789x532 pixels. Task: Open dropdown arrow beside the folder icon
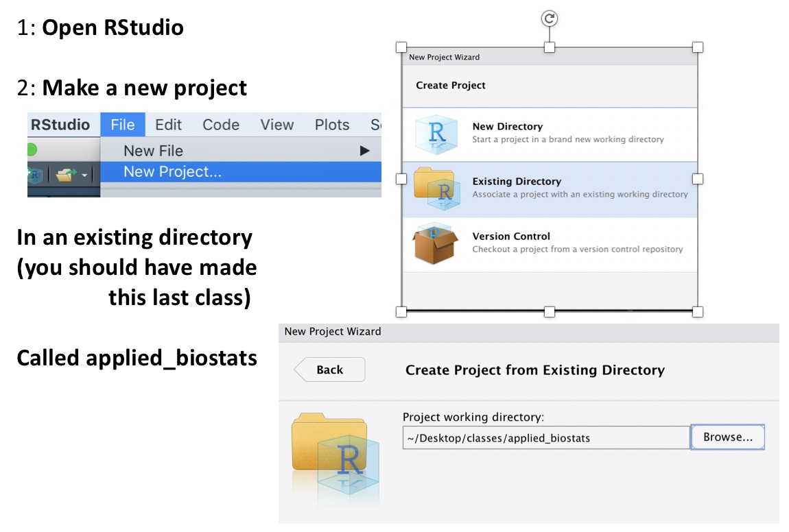click(84, 176)
